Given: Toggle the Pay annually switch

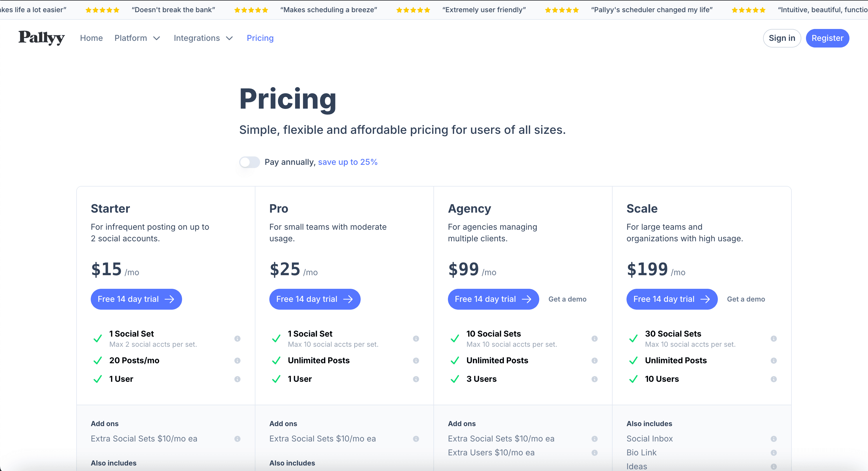Looking at the screenshot, I should [250, 162].
